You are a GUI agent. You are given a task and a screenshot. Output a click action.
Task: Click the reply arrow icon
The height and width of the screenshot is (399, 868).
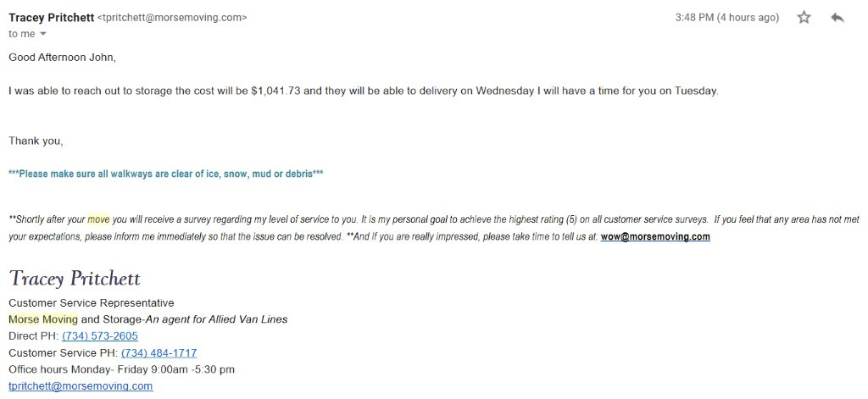tap(837, 18)
